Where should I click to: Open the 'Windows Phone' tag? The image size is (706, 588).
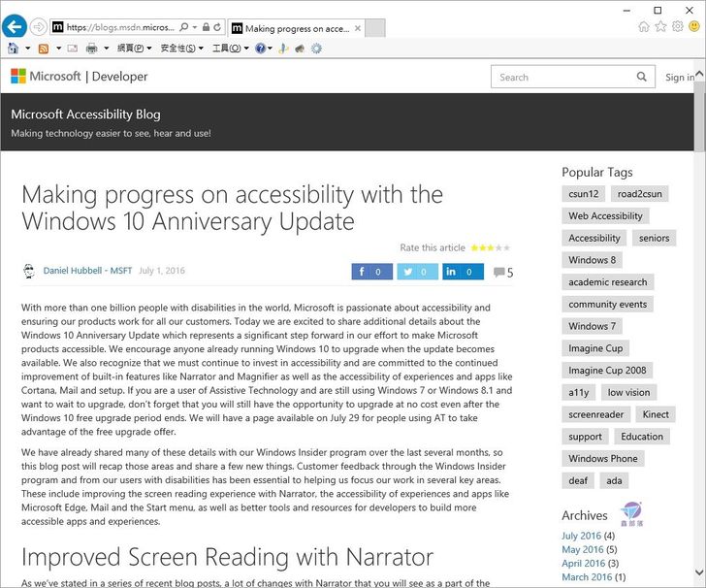[602, 458]
